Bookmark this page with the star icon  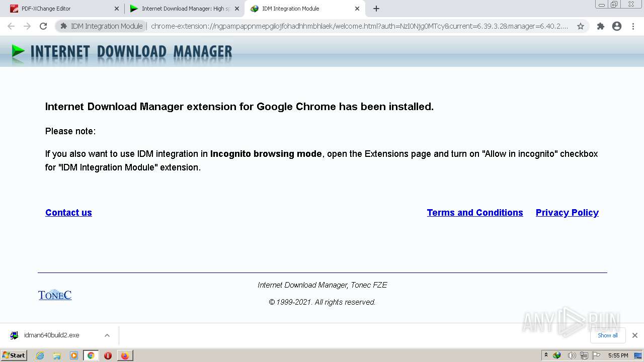(581, 26)
